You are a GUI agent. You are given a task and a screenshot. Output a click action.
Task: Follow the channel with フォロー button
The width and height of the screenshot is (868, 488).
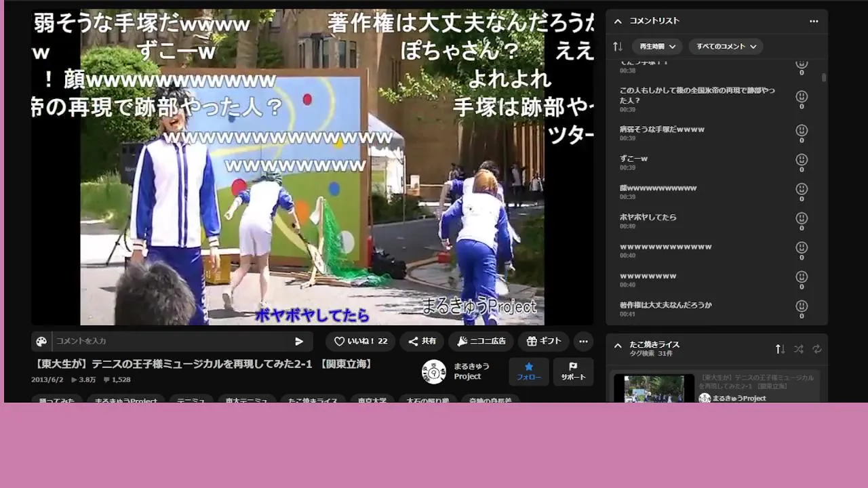(x=529, y=371)
